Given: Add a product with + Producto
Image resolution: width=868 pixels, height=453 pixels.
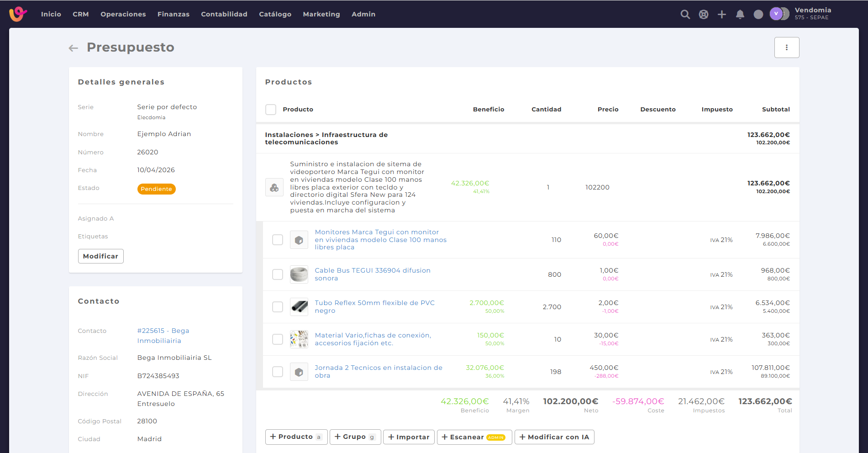Looking at the screenshot, I should point(296,437).
